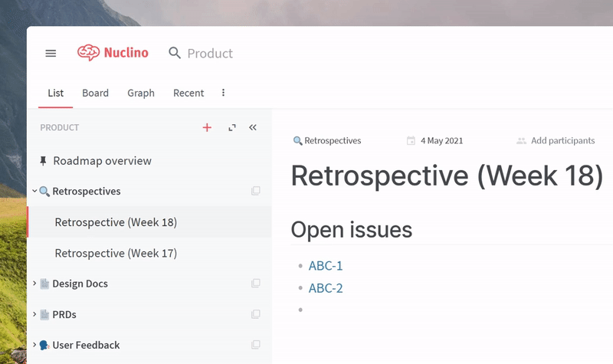Select Retrospective (Week 18) in the sidebar
This screenshot has width=613, height=364.
116,222
